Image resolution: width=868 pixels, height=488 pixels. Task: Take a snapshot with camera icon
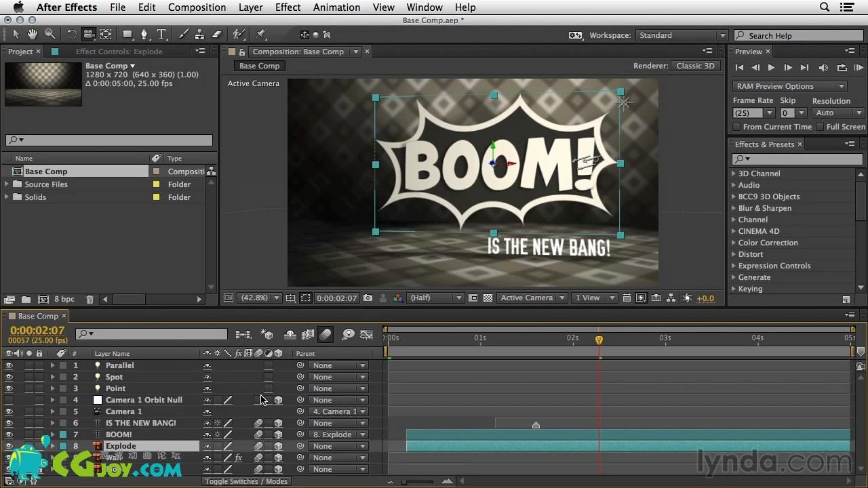(368, 298)
